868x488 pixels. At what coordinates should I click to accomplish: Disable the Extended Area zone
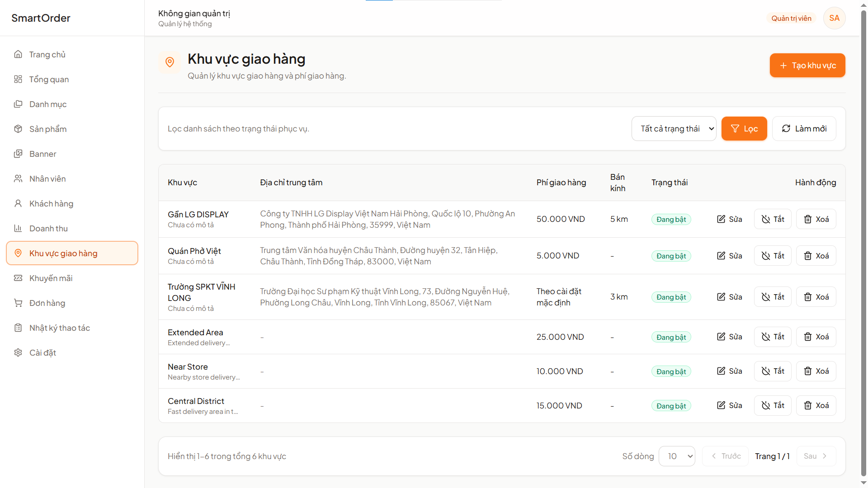click(x=773, y=337)
